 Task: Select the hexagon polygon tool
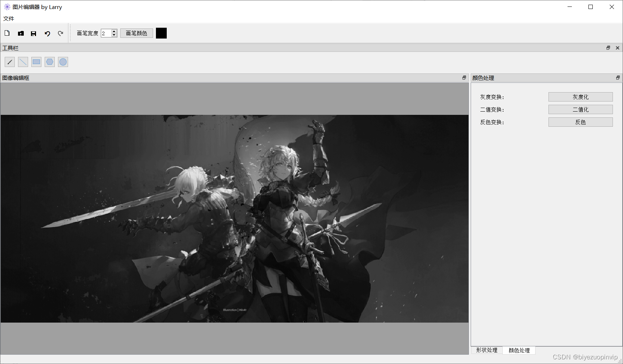(x=50, y=62)
